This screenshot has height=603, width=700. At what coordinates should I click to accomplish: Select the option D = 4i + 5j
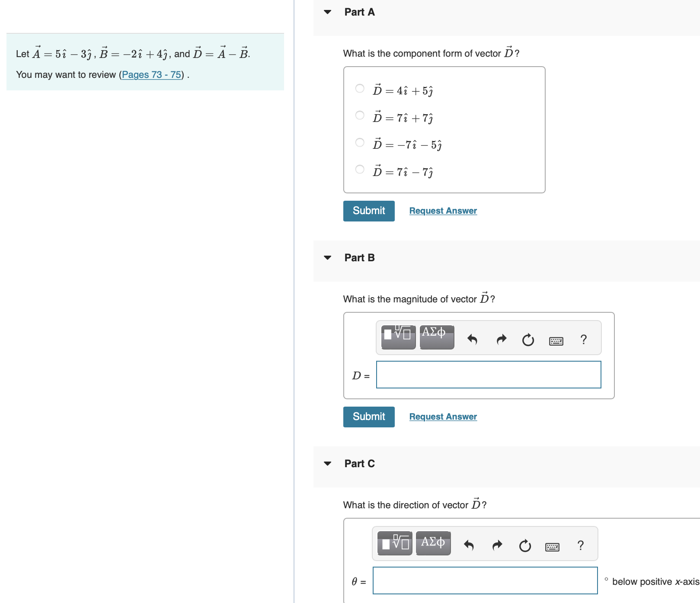click(x=359, y=89)
